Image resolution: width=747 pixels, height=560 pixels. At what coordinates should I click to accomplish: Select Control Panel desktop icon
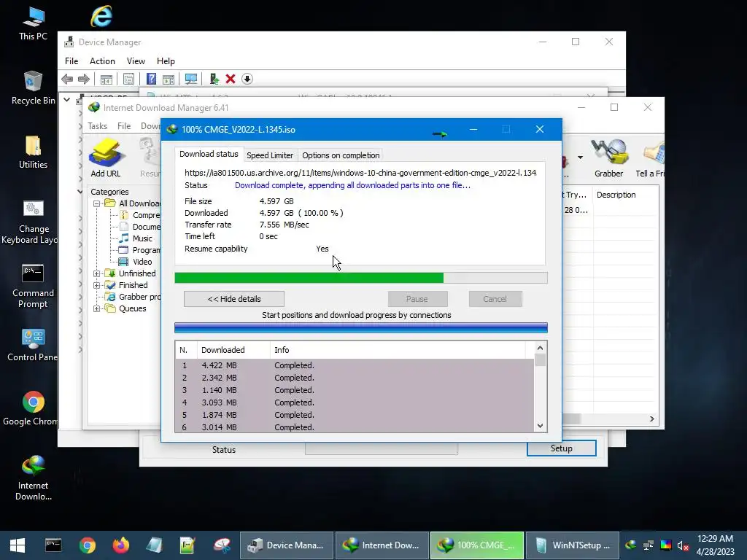coord(33,345)
